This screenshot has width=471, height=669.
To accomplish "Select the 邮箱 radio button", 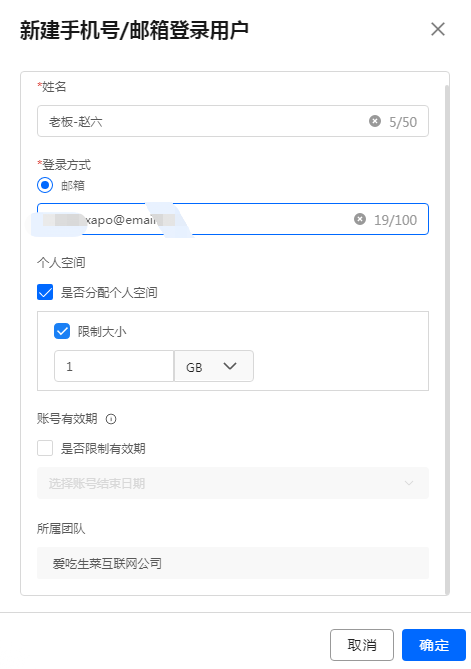I will tap(45, 185).
